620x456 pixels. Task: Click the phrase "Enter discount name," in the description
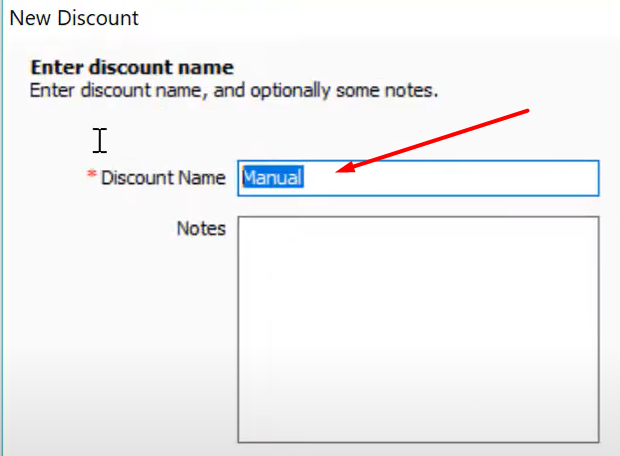(x=119, y=91)
